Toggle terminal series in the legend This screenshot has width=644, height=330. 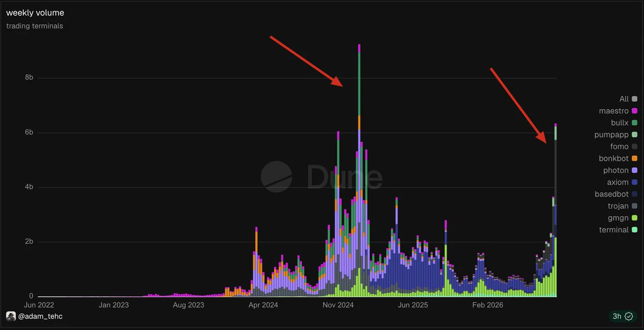pos(618,229)
